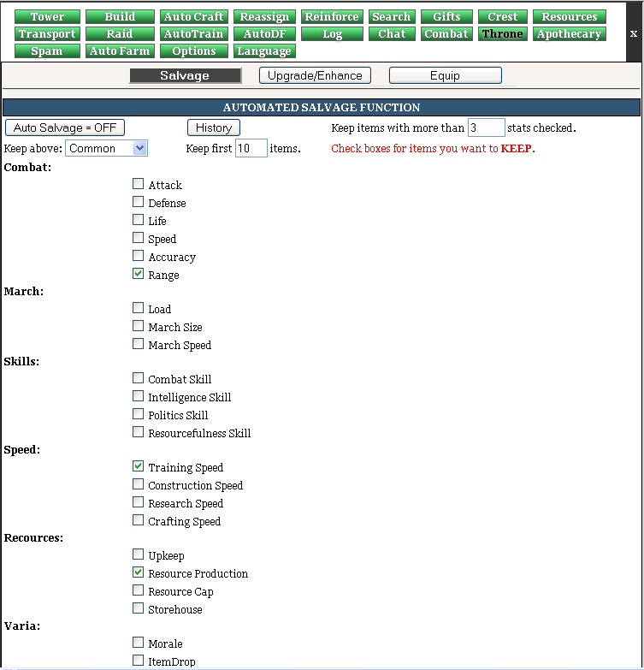This screenshot has width=644, height=670.
Task: Open the Apothecary tab
Action: pos(570,33)
